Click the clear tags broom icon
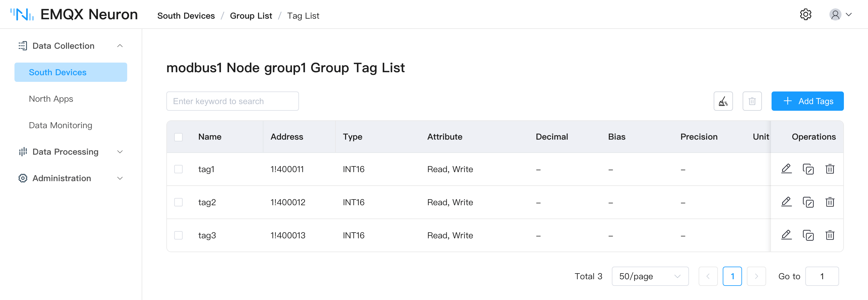This screenshot has height=300, width=868. pyautogui.click(x=723, y=101)
